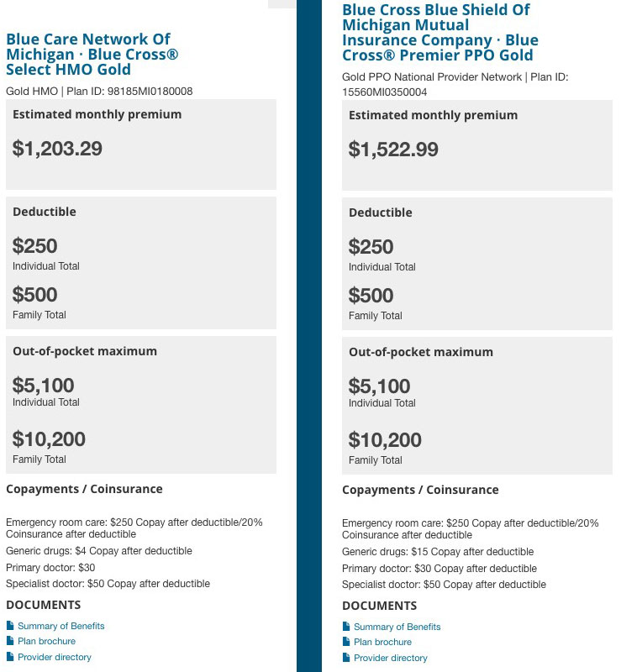
Task: Click the file icon beside PPO Provider directory
Action: pyautogui.click(x=346, y=658)
